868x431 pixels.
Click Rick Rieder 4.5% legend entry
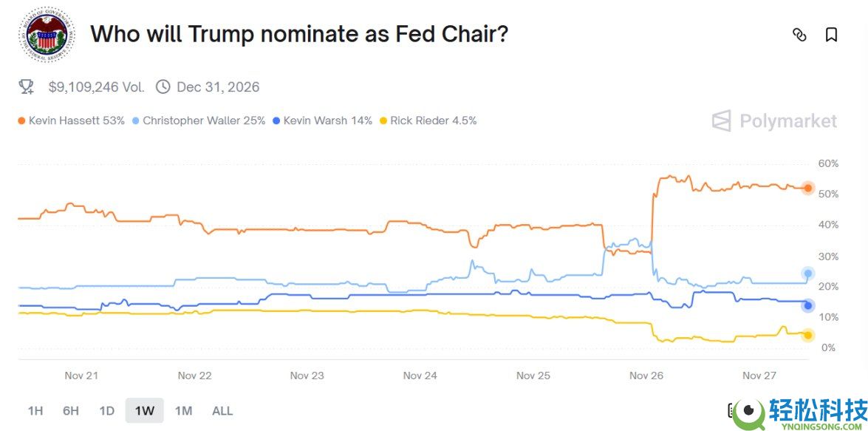[428, 121]
